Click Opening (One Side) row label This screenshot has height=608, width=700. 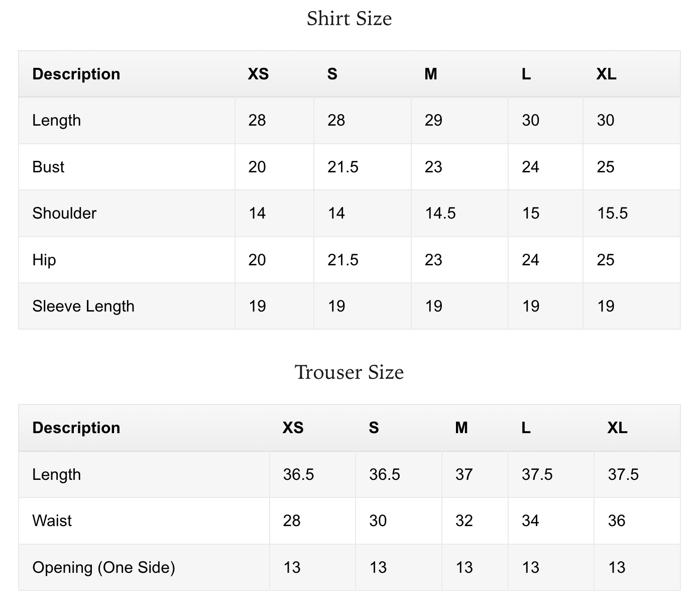point(104,567)
